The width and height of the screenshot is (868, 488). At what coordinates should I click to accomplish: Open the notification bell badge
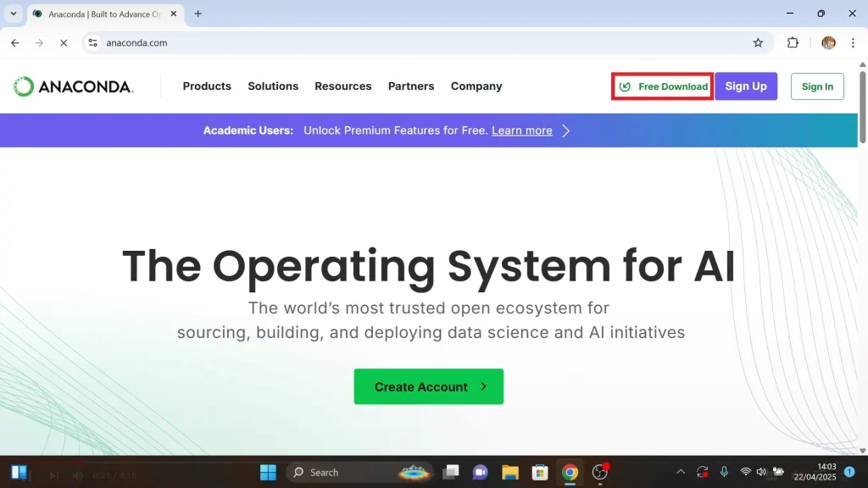pyautogui.click(x=849, y=472)
